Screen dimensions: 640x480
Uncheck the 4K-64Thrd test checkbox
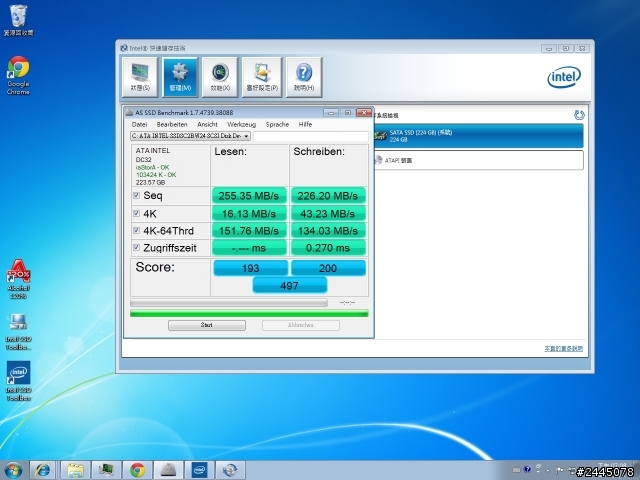tap(136, 231)
